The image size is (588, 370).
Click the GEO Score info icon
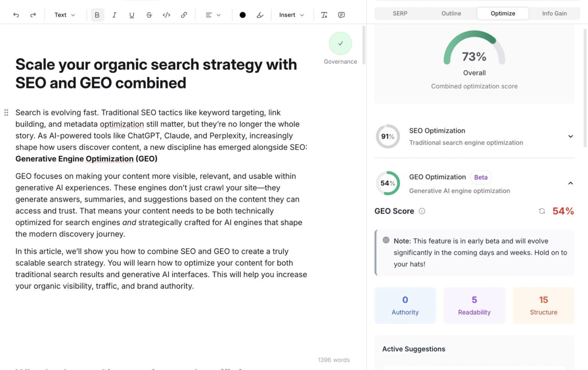(422, 211)
